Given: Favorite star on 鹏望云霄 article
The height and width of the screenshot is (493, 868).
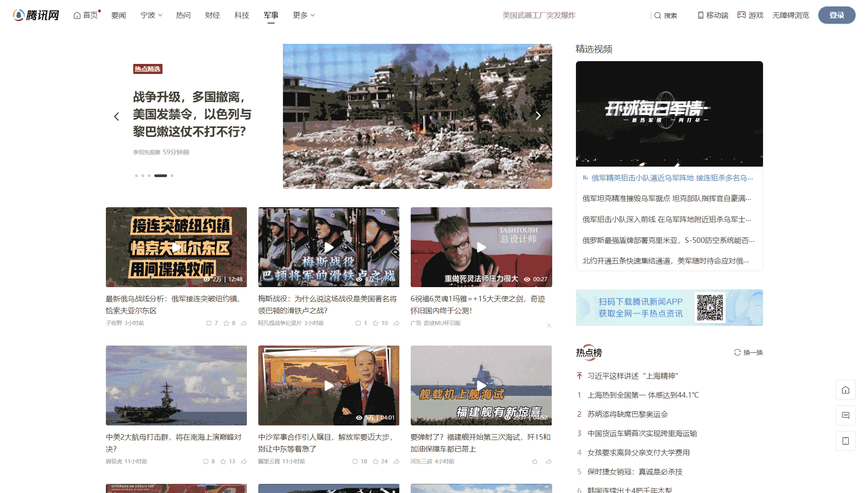Looking at the screenshot, I should (376, 462).
